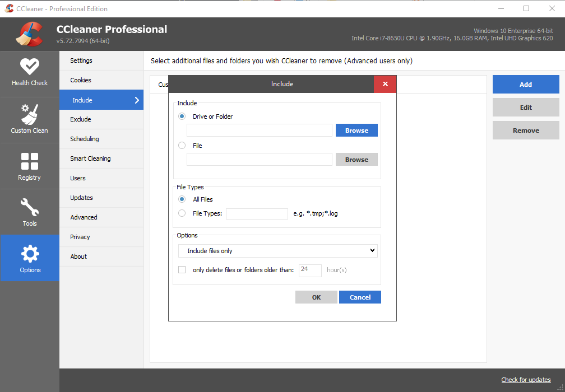Select All Files radio button
This screenshot has width=565, height=392.
pos(182,199)
